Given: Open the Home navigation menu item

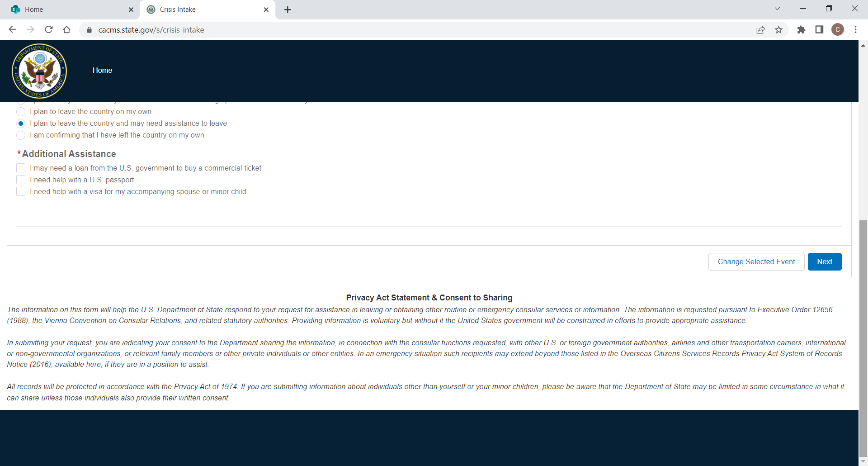Looking at the screenshot, I should 102,70.
